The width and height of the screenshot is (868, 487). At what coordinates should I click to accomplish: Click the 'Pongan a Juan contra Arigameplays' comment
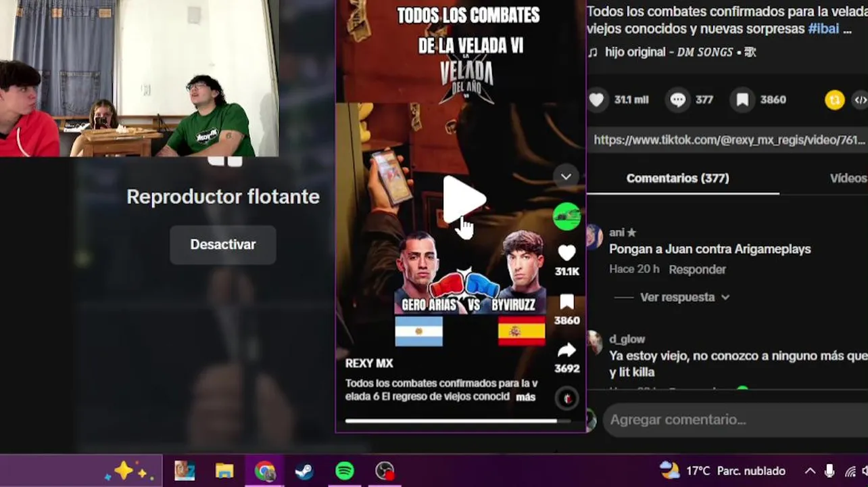[710, 249]
